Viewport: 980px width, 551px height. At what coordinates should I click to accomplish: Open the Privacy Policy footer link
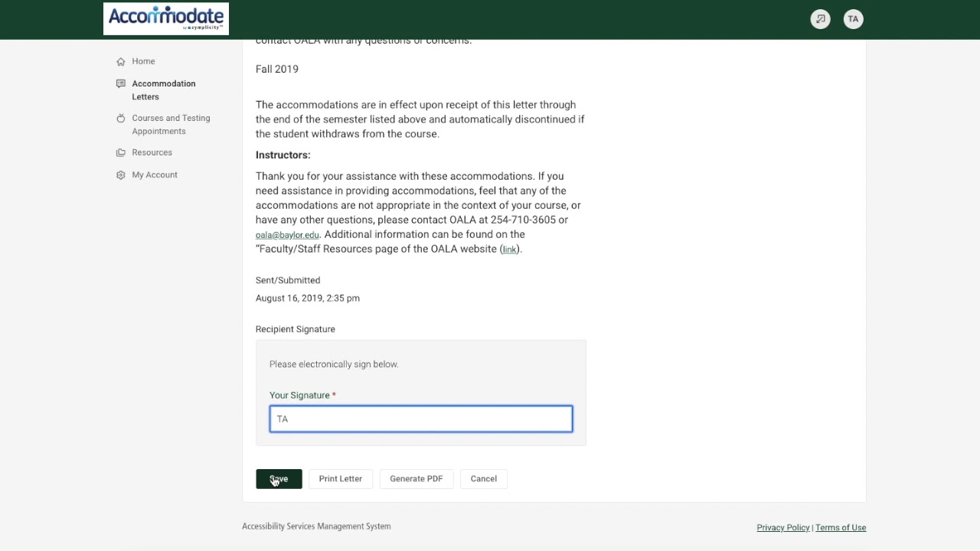click(x=782, y=527)
